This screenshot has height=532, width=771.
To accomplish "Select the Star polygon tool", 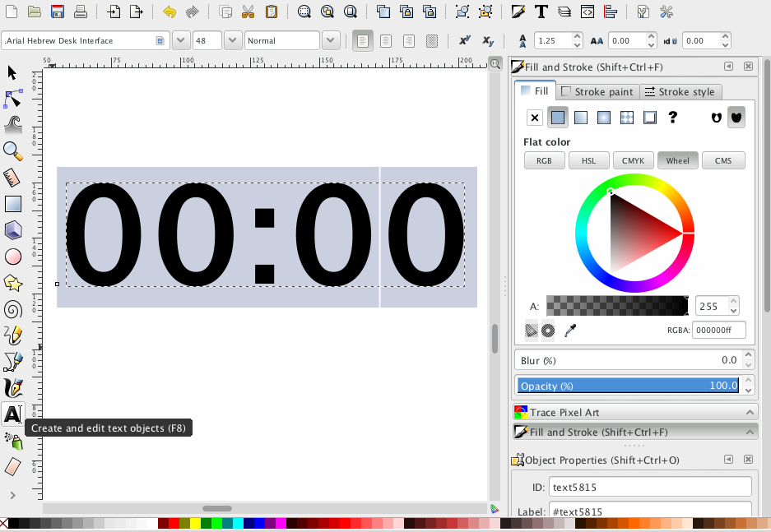I will pos(13,283).
